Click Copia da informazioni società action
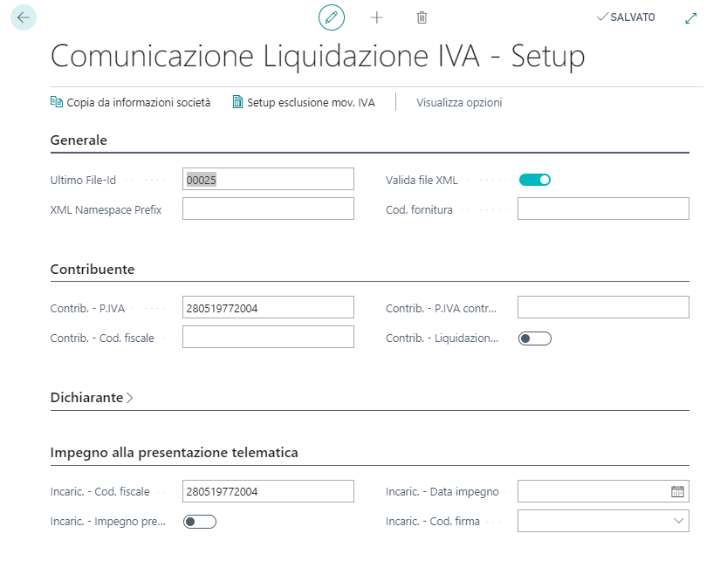Screen dimensions: 727x588 coord(131,102)
